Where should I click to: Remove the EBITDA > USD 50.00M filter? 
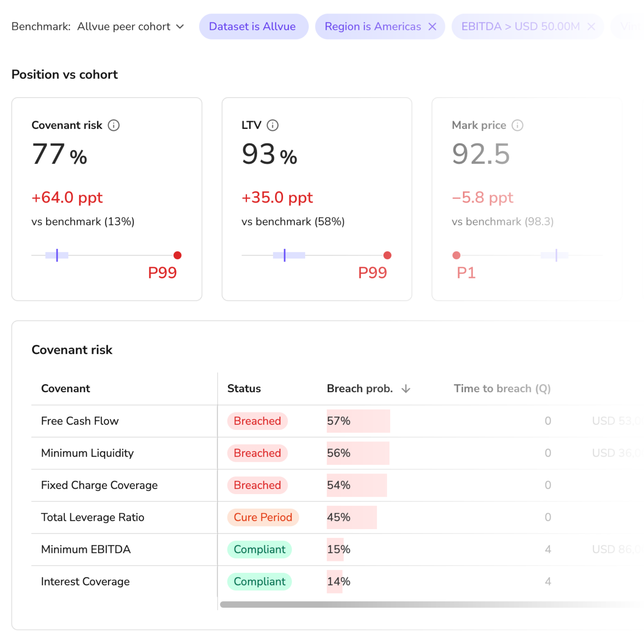(x=591, y=26)
